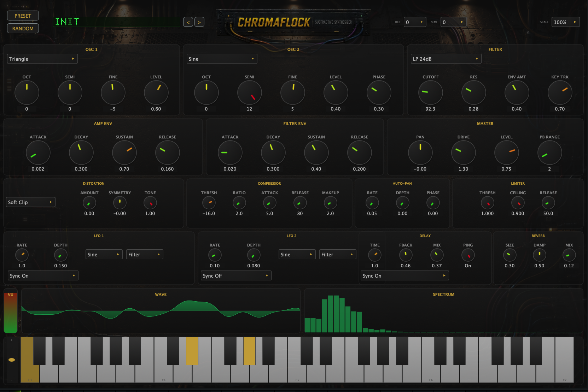The image size is (588, 392).
Task: Click the Auto-Pan RATE knob
Action: click(372, 203)
